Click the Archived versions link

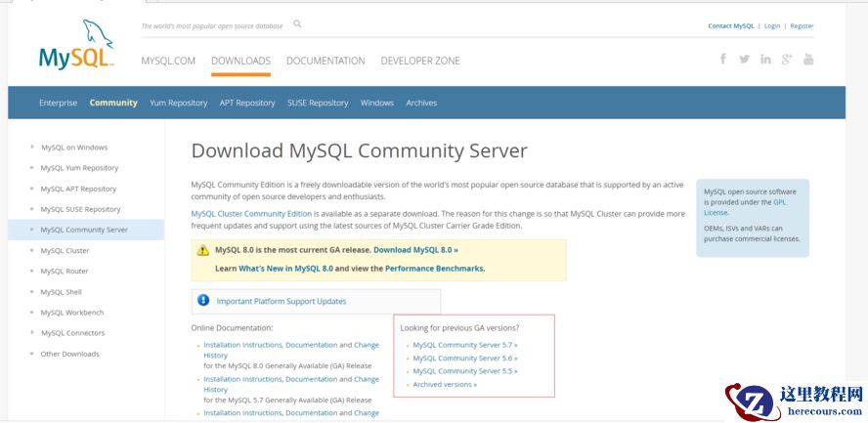(x=445, y=384)
